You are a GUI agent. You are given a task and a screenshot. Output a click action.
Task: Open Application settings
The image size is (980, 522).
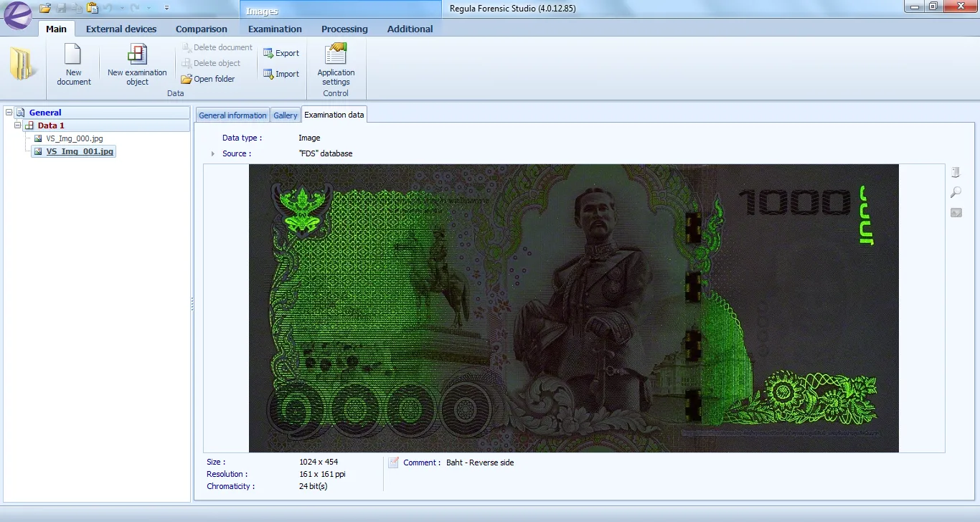[336, 56]
